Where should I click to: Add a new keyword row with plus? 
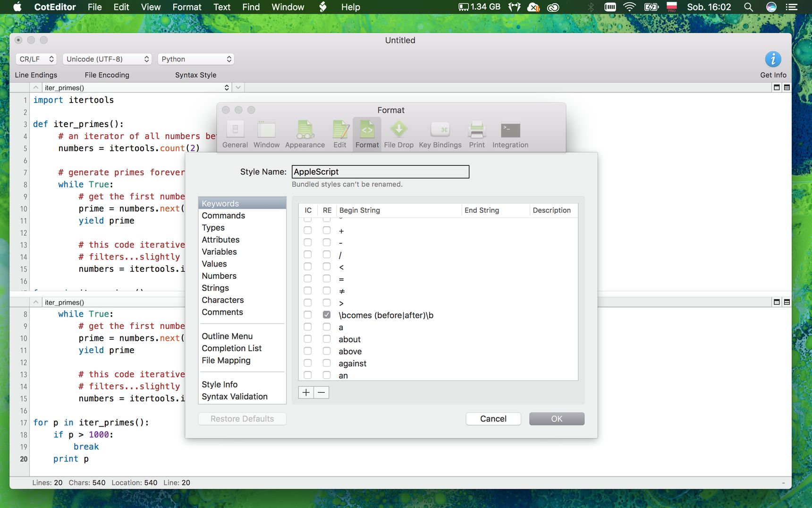pyautogui.click(x=306, y=392)
